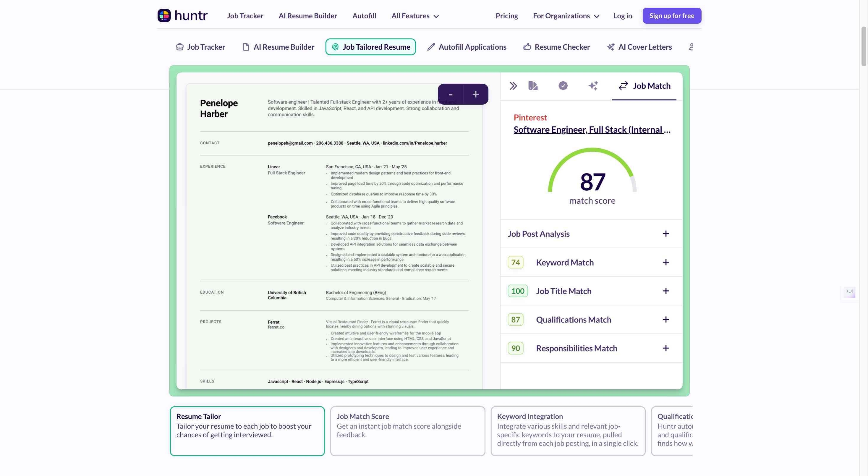Viewport: 868px width, 476px height.
Task: Click the swap arrows icon beside Job Match
Action: pyautogui.click(x=623, y=86)
